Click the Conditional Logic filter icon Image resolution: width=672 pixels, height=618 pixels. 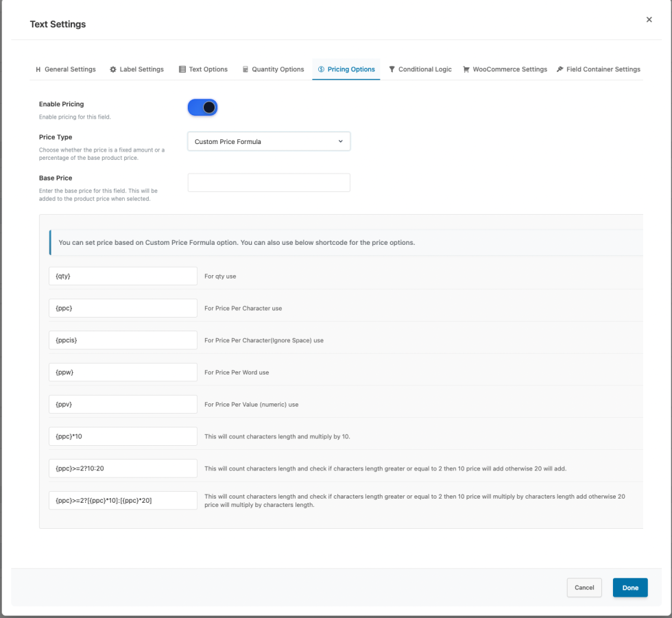[392, 69]
